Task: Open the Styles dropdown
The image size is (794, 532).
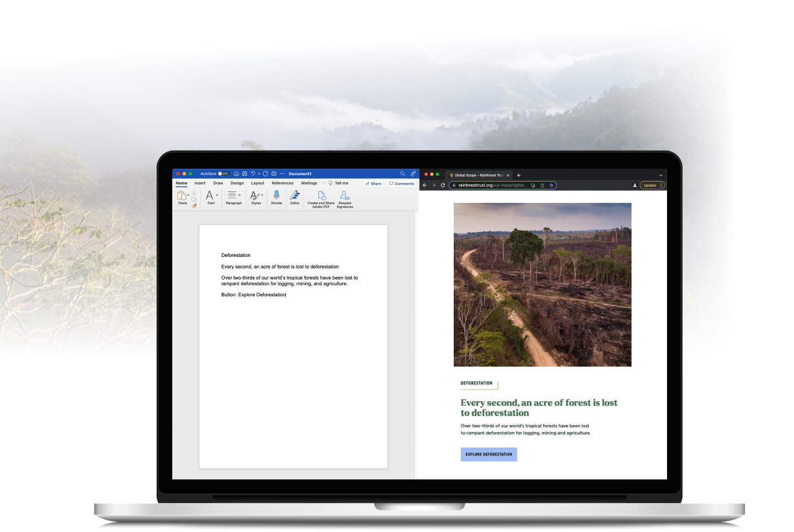Action: 262,195
